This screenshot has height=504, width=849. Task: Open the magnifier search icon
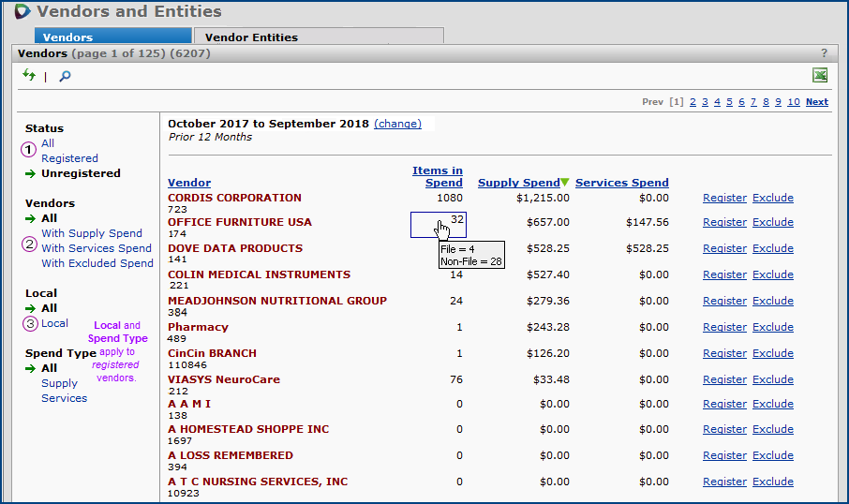[x=65, y=76]
